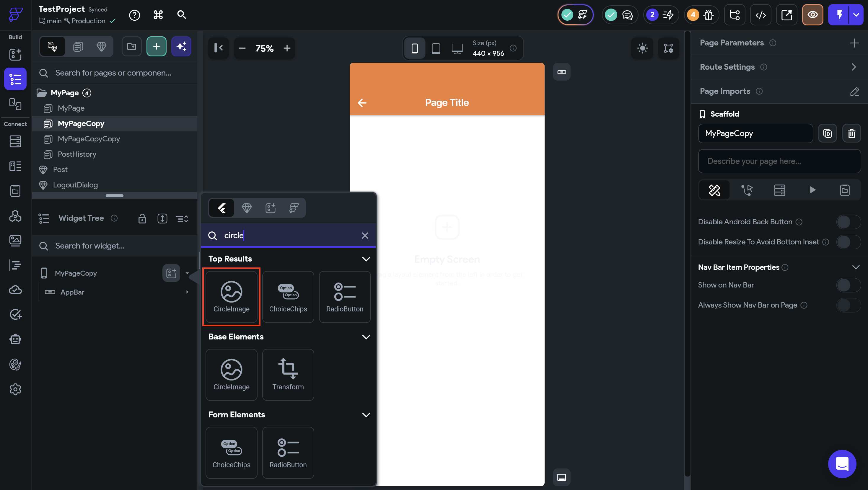This screenshot has height=490, width=868.
Task: Delete page with trash icon
Action: coord(851,133)
